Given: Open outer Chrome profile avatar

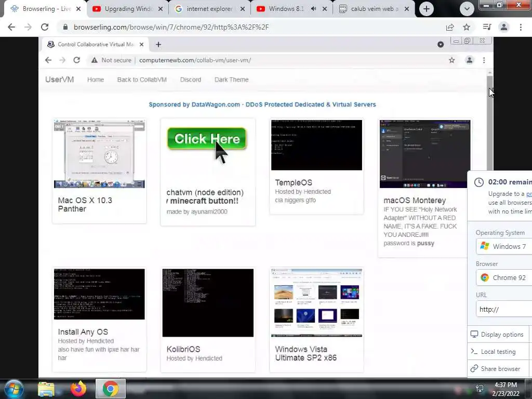Looking at the screenshot, I should click(x=504, y=27).
